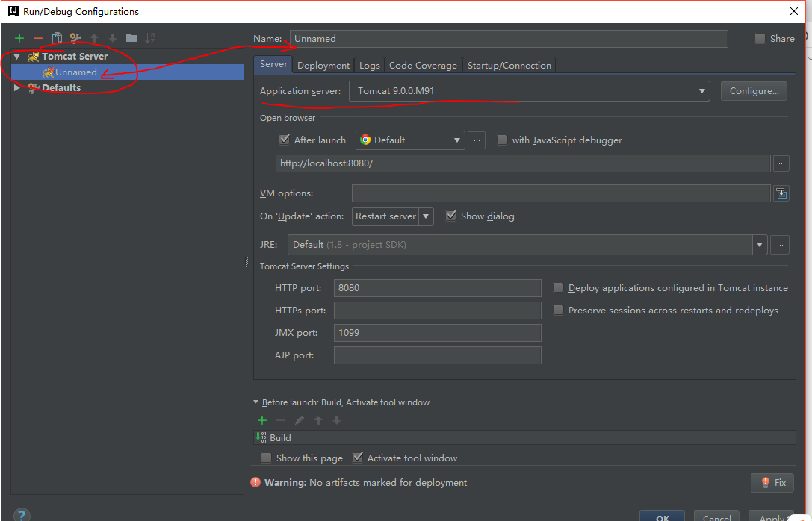Edit defaults via the wrench icon
812x521 pixels.
[x=75, y=38]
